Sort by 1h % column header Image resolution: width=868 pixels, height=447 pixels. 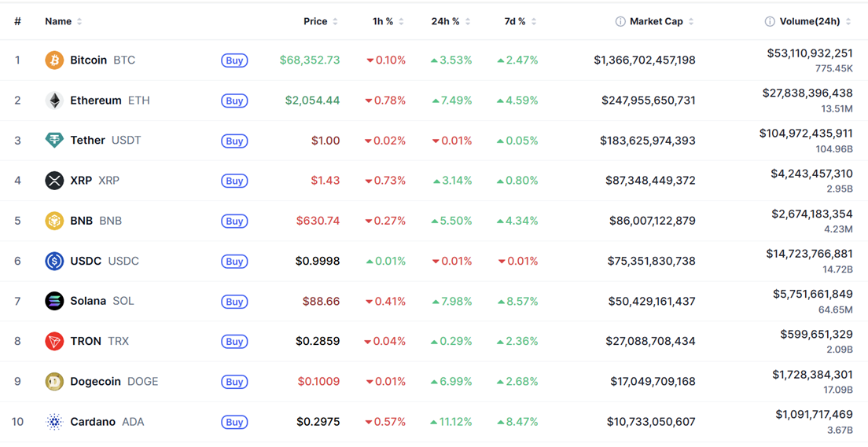pyautogui.click(x=383, y=22)
